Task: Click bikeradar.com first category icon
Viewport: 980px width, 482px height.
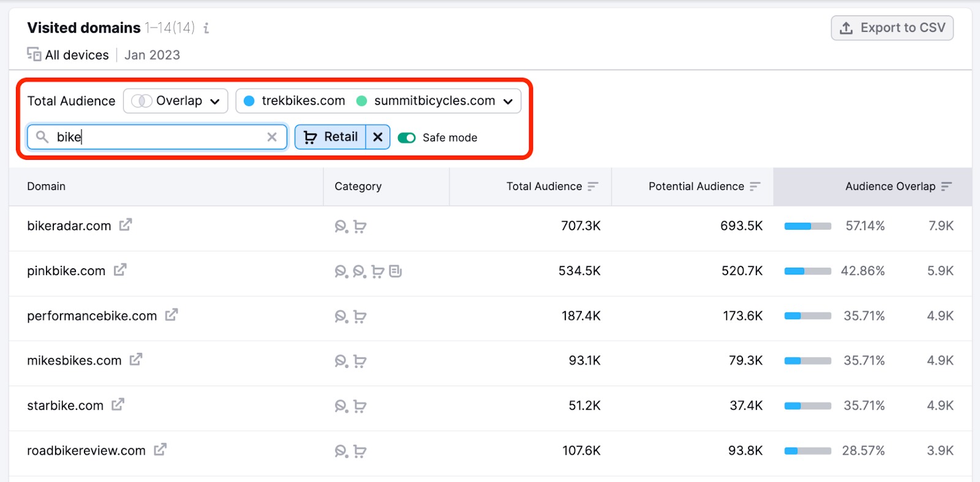Action: tap(341, 227)
